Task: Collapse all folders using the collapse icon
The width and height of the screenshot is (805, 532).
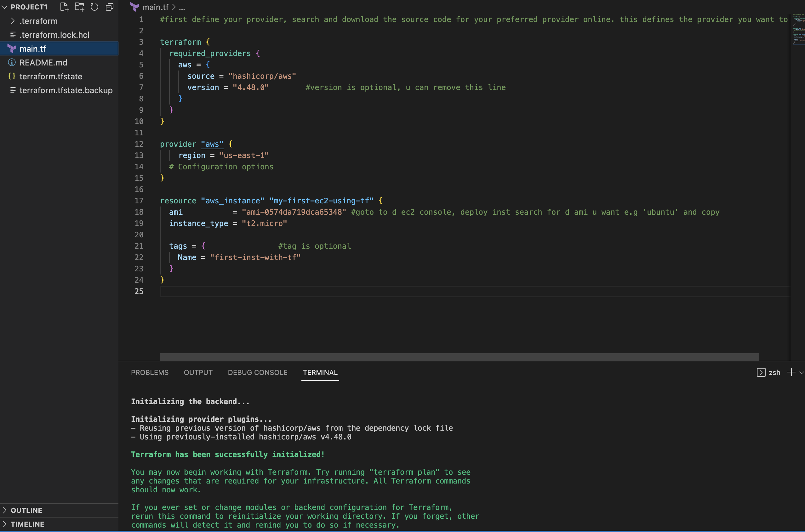Action: [x=109, y=7]
